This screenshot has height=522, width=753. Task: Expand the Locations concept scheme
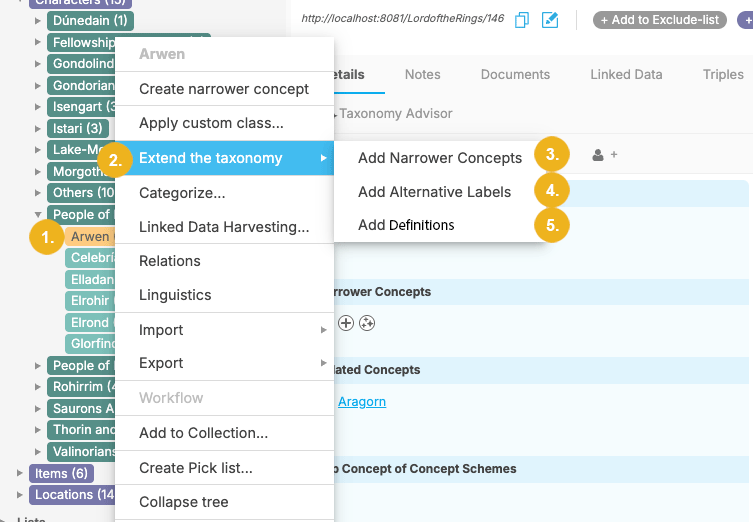point(19,495)
